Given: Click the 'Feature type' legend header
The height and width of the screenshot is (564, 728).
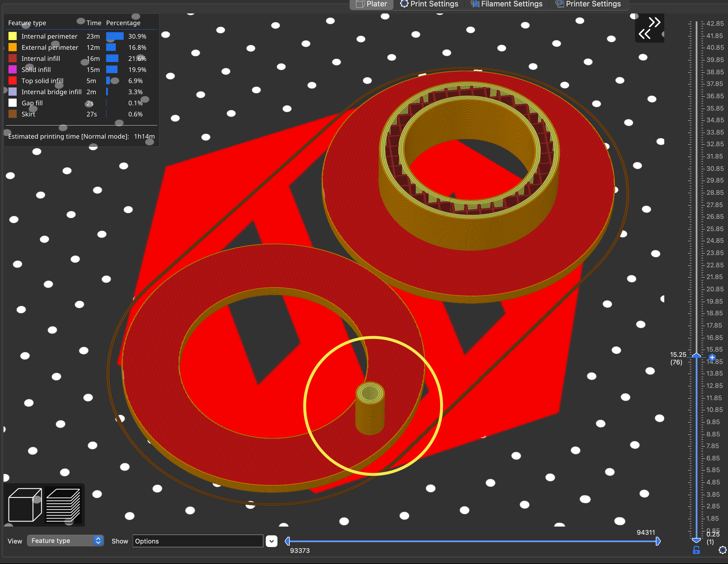Looking at the screenshot, I should [27, 23].
